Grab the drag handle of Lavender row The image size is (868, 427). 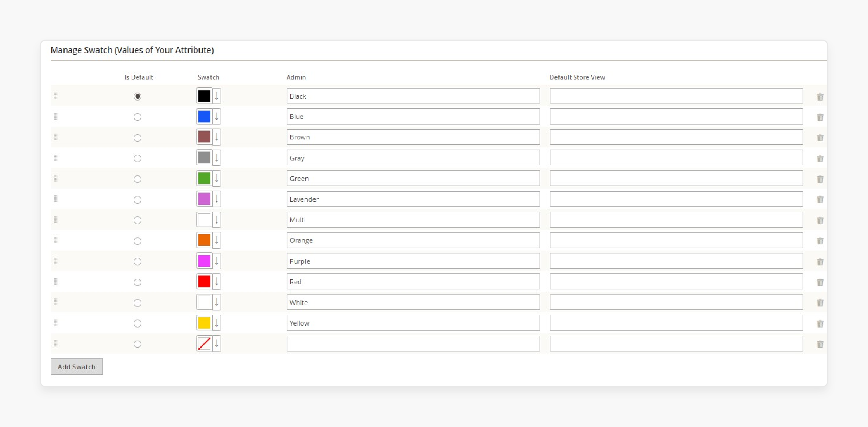[56, 199]
